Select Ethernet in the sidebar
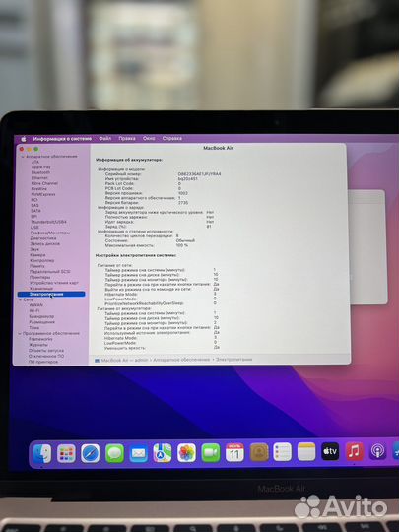This screenshot has width=399, height=532. coord(39,177)
